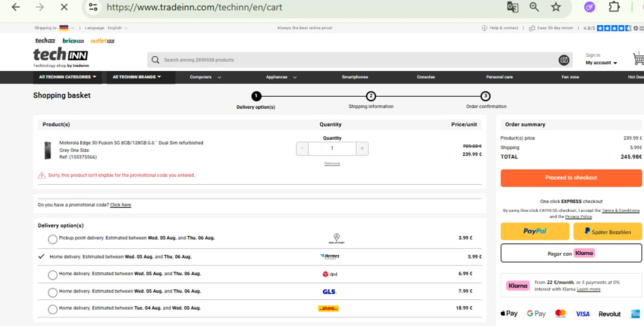Screen dimensions: 644x326
Task: Decrease quantity with the minus button
Action: pos(302,149)
